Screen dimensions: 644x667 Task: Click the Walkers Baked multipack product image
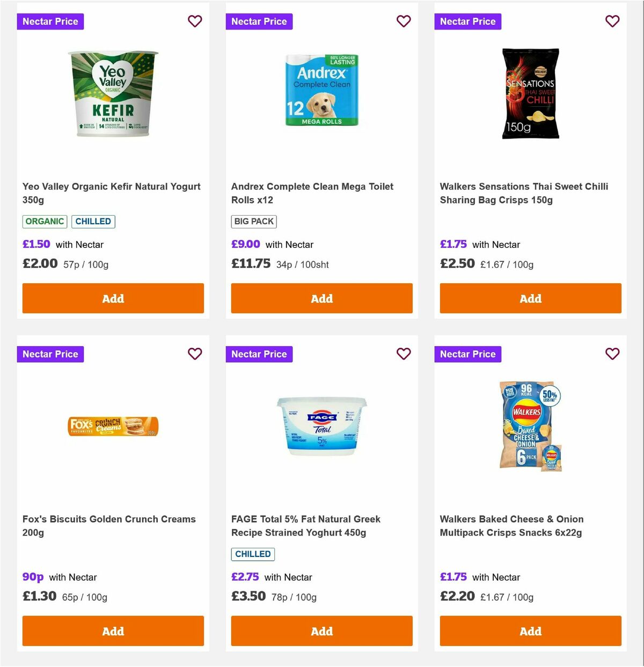coord(530,427)
